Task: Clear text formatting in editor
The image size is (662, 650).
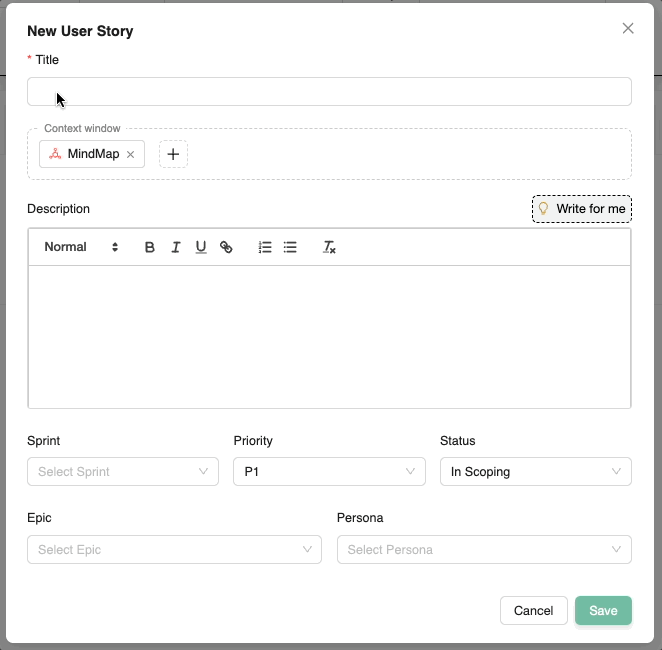Action: click(x=329, y=247)
